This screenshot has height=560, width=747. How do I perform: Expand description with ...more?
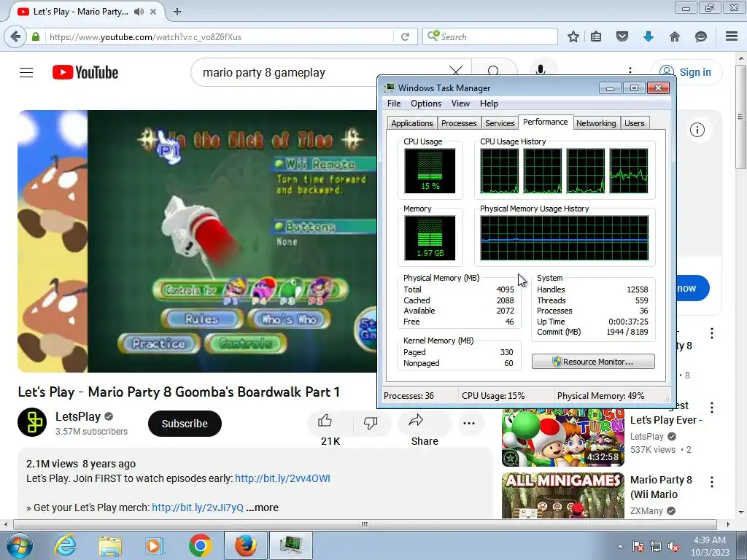(263, 507)
